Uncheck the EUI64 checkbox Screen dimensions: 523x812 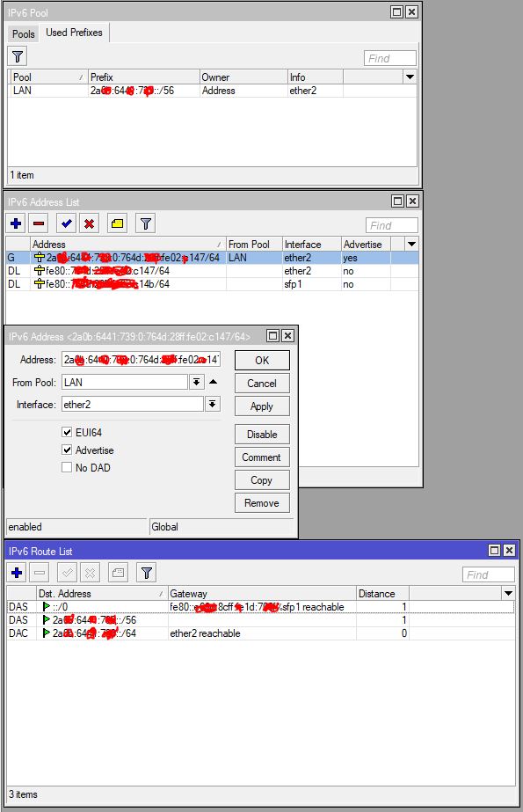pos(67,432)
